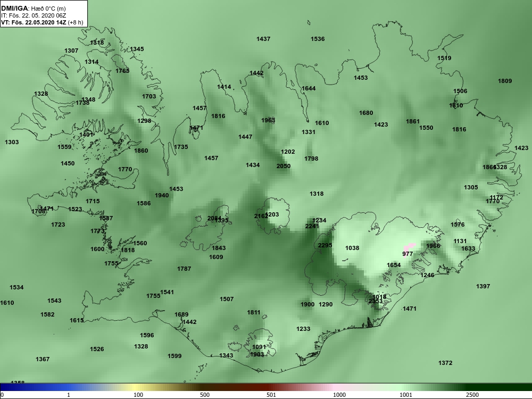
Task: Select the 1091 value on the southern glacier
Action: [259, 347]
